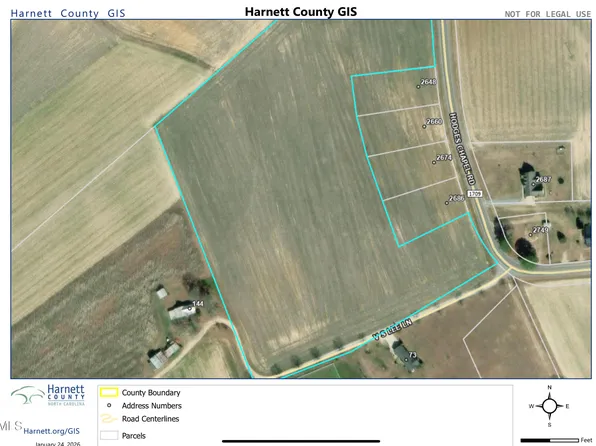Image resolution: width=596 pixels, height=446 pixels.
Task: Click the centered 'Harnett County GIS' title
Action: [x=301, y=12]
